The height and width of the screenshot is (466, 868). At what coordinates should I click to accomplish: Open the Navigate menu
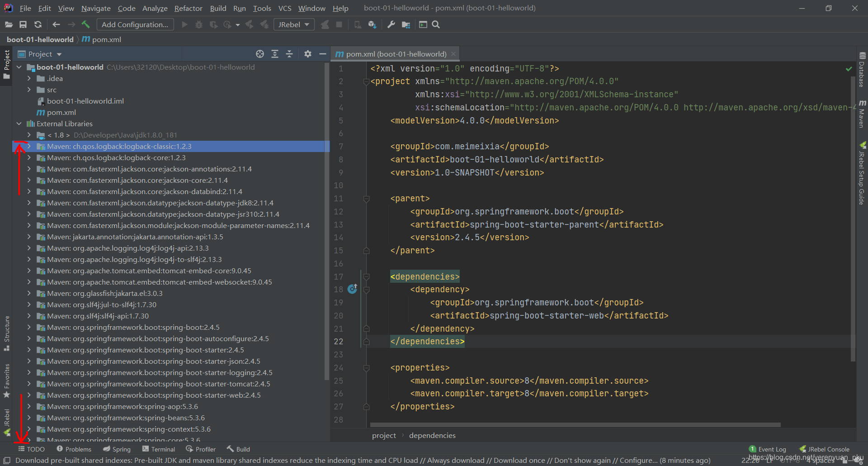pos(96,8)
